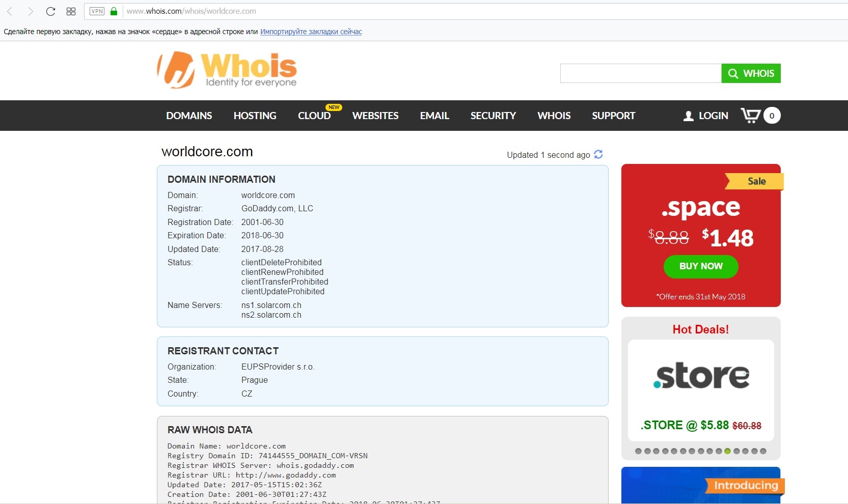Open the EMAIL menu

434,116
